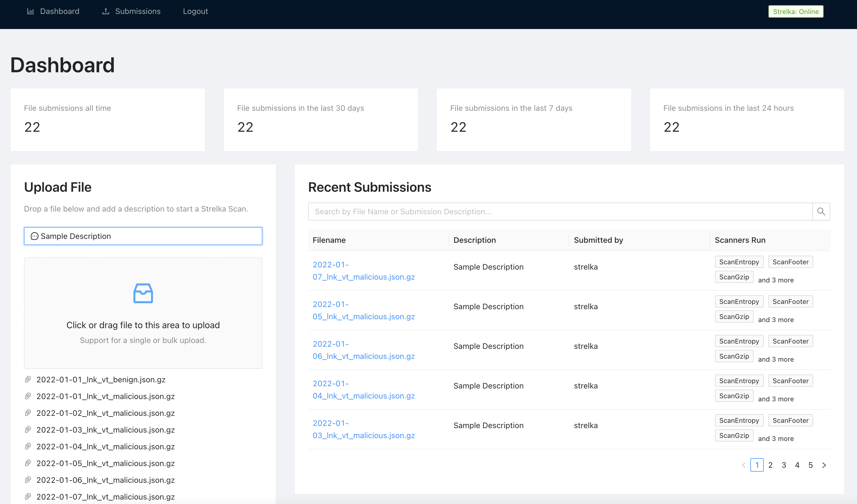
Task: Click Dashboard tab in navigation
Action: pos(52,11)
